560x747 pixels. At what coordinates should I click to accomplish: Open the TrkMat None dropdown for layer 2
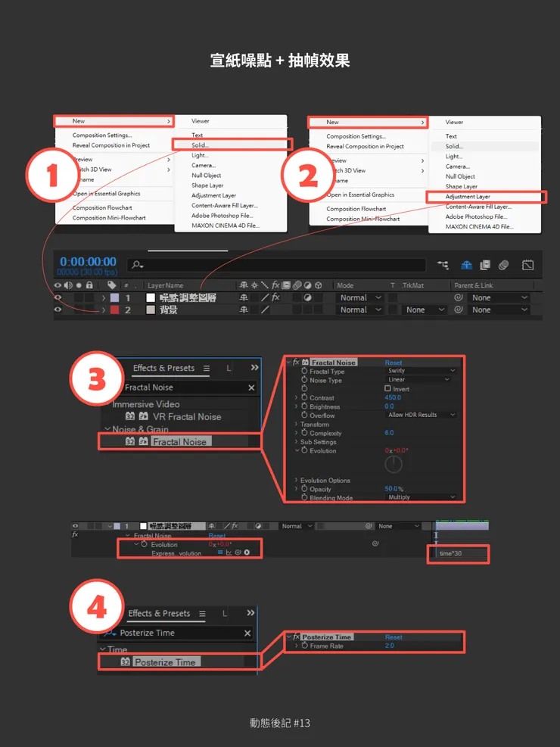[424, 310]
